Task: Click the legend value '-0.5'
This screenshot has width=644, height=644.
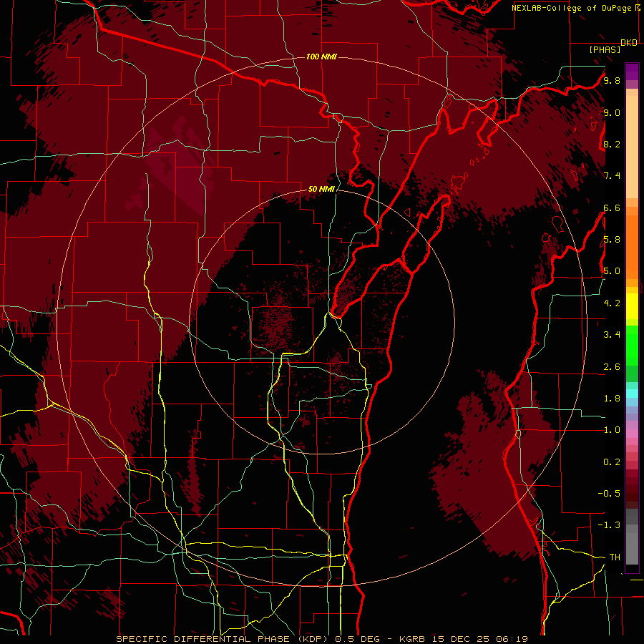Action: 609,494
